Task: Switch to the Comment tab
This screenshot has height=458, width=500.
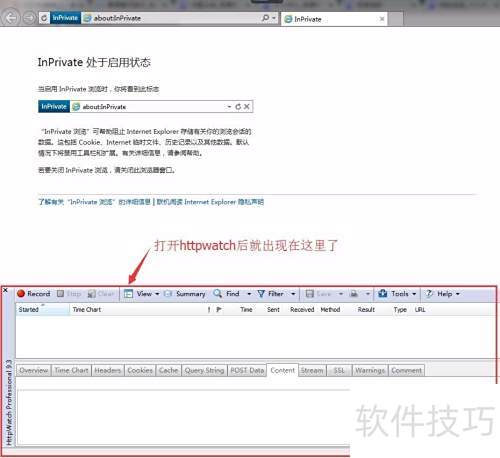Action: pos(406,370)
